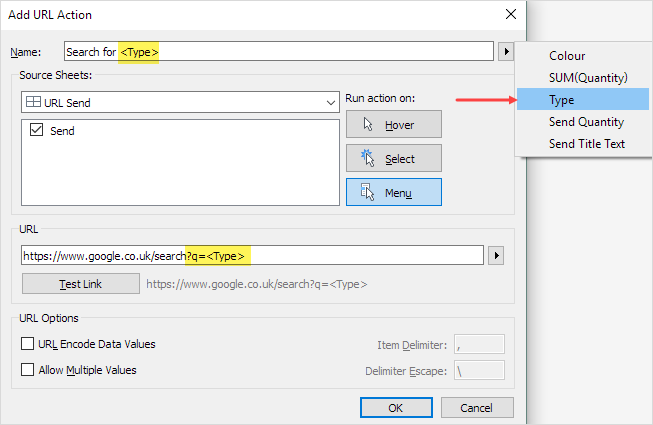This screenshot has width=653, height=425.
Task: Select Send Title Text menu entry
Action: 583,144
